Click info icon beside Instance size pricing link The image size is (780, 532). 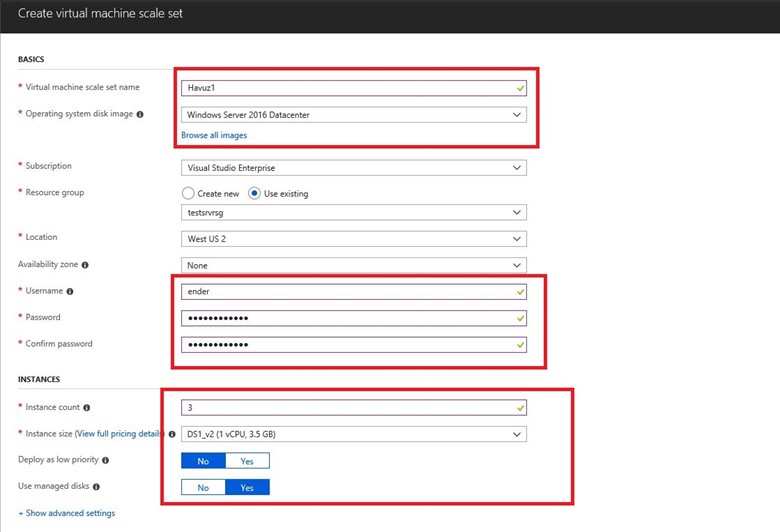(x=170, y=434)
